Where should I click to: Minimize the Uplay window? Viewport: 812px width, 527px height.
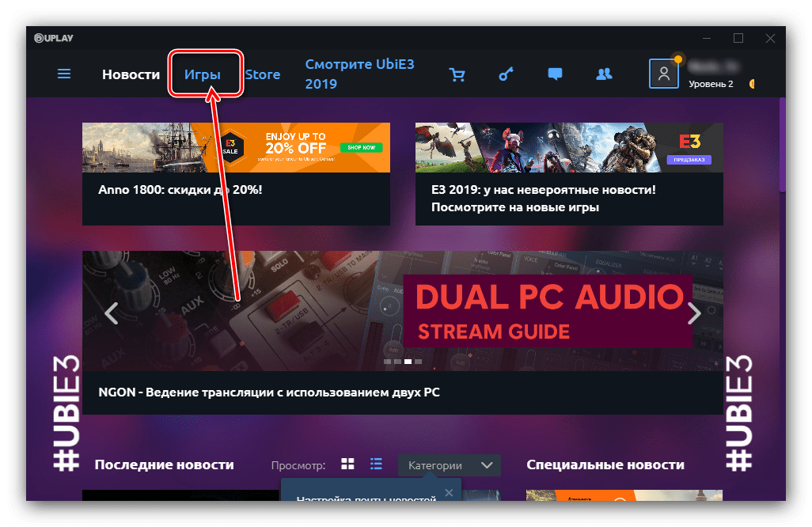click(x=707, y=38)
